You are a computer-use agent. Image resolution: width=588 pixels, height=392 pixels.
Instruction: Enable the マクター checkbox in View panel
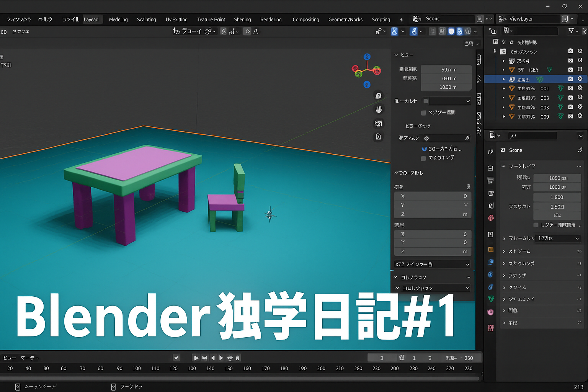423,113
